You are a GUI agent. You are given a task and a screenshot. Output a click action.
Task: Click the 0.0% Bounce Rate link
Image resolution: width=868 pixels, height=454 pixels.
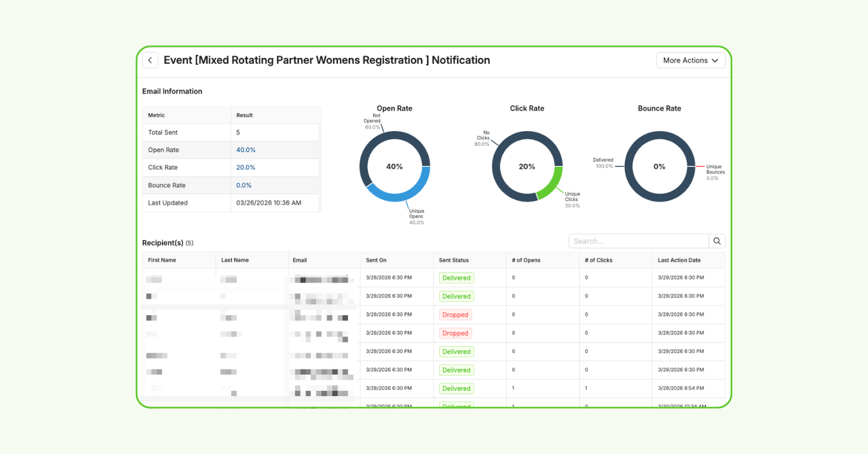pyautogui.click(x=245, y=185)
